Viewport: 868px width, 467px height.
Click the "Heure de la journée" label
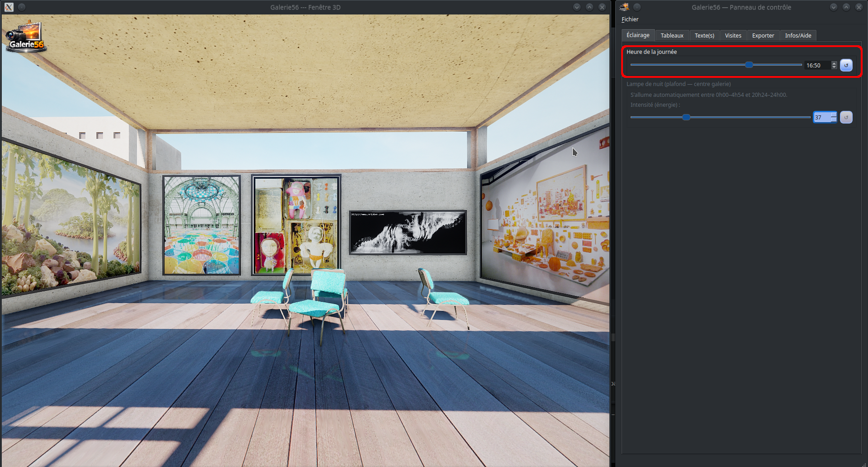[651, 52]
